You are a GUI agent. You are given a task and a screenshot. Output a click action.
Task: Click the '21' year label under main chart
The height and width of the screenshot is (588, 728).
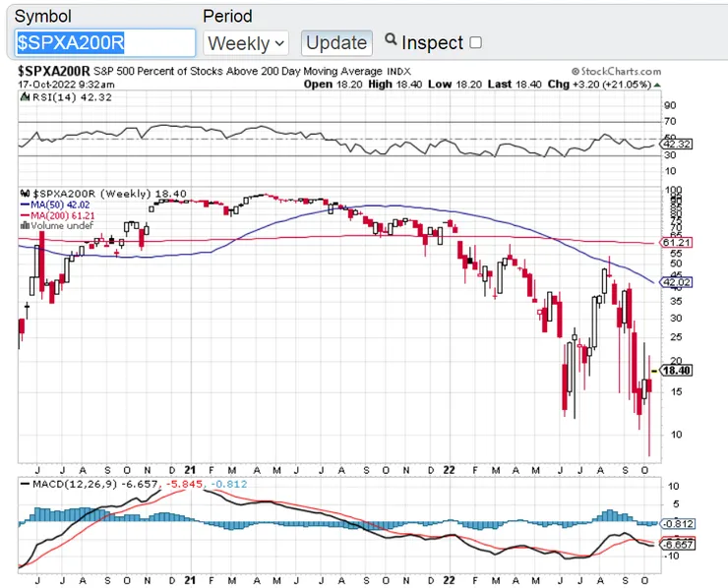click(190, 470)
